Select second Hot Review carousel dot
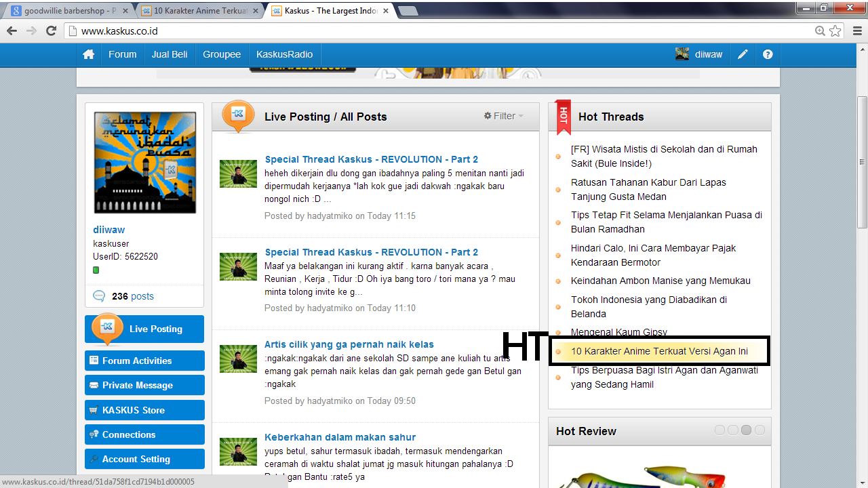 point(733,430)
